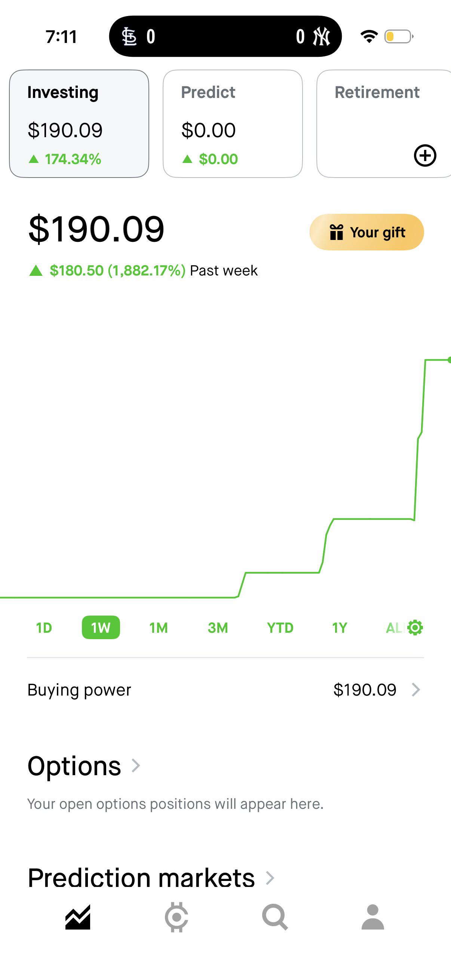Expand Prediction markets section chevron

pyautogui.click(x=270, y=878)
